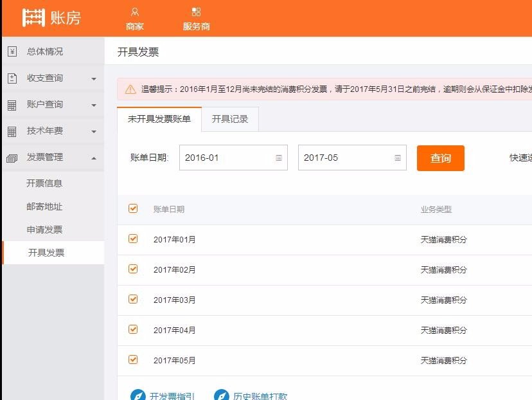This screenshot has width=532, height=400.
Task: Click the calendar icon in the start date field
Action: pos(278,158)
